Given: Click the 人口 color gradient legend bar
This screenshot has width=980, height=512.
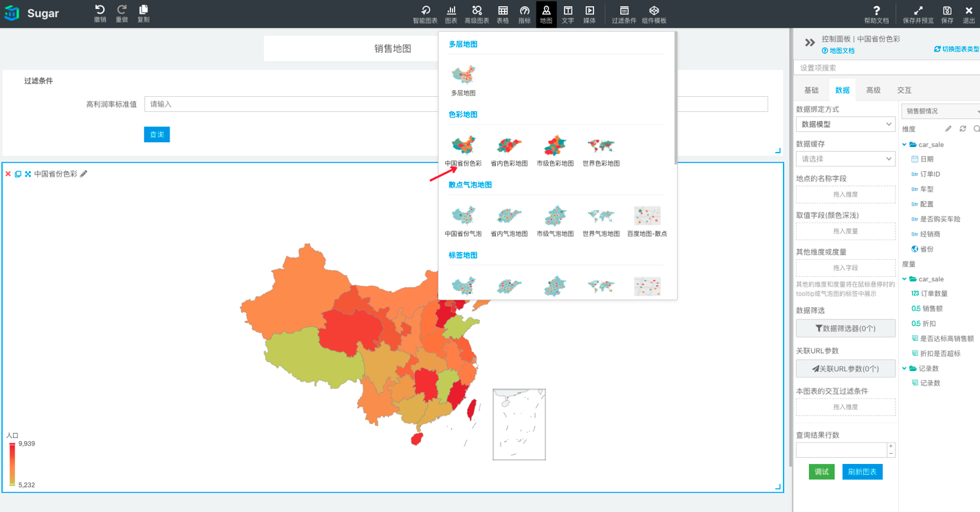Looking at the screenshot, I should [x=12, y=465].
